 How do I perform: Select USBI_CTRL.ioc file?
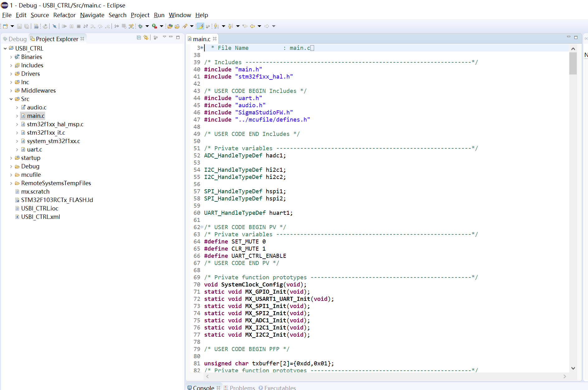tap(37, 209)
